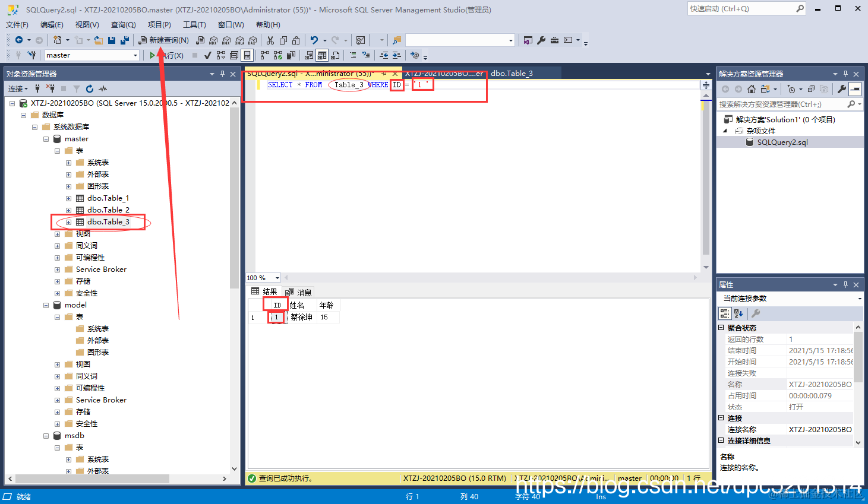Click Collapse All icon in Solution Explorer

[x=811, y=89]
